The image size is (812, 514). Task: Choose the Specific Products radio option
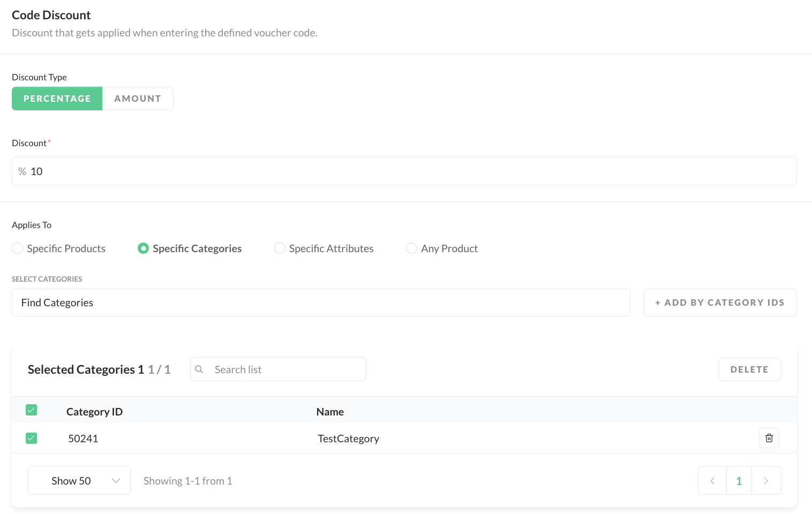(x=18, y=248)
